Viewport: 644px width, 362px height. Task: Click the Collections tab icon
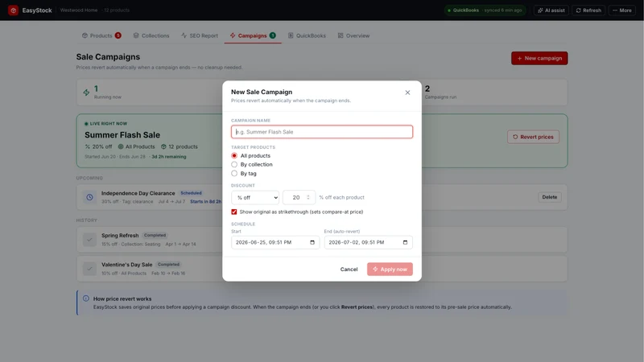[136, 35]
